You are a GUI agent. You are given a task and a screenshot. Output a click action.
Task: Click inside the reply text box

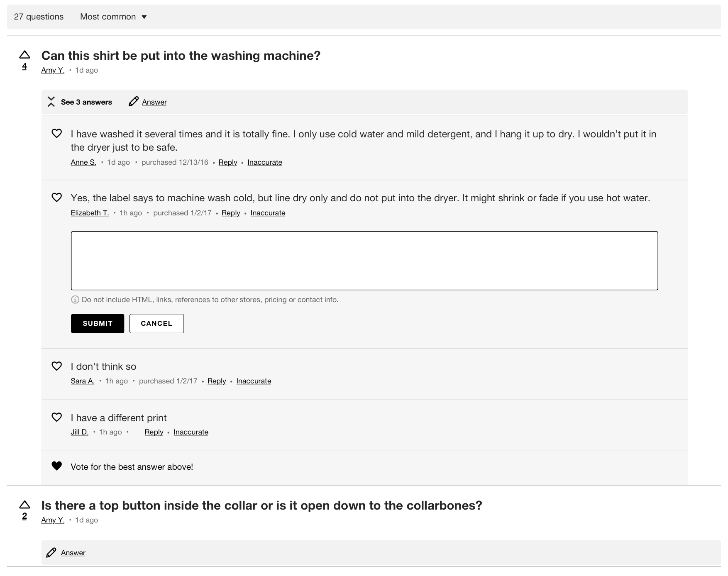pyautogui.click(x=364, y=261)
